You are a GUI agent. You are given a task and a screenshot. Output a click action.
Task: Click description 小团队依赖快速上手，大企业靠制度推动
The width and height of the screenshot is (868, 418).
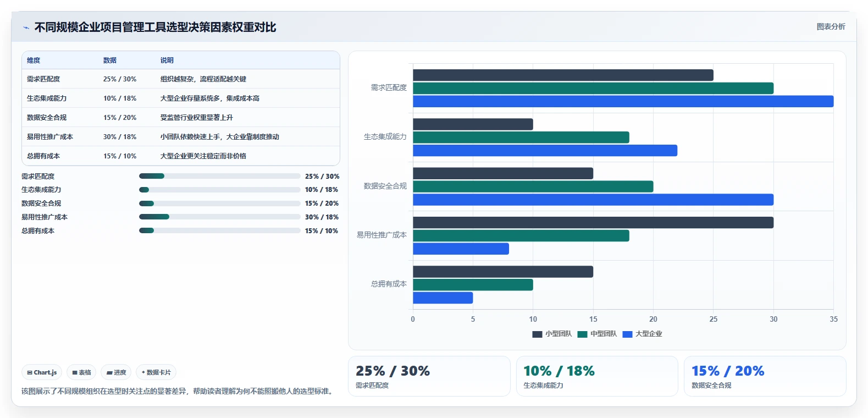click(220, 137)
